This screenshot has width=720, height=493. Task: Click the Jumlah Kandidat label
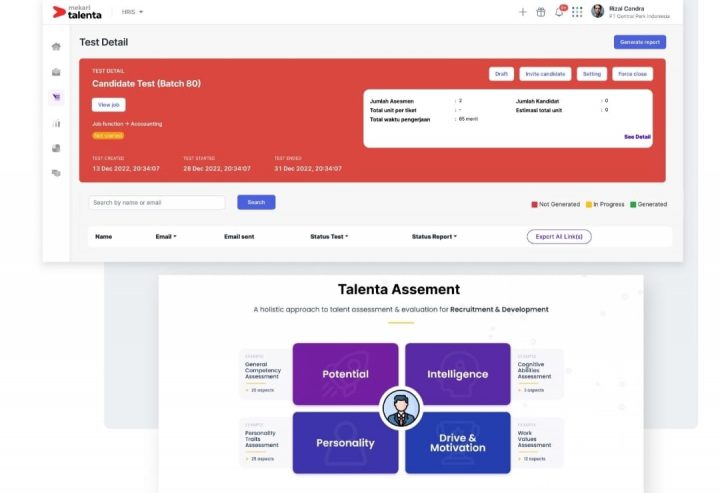[537, 101]
